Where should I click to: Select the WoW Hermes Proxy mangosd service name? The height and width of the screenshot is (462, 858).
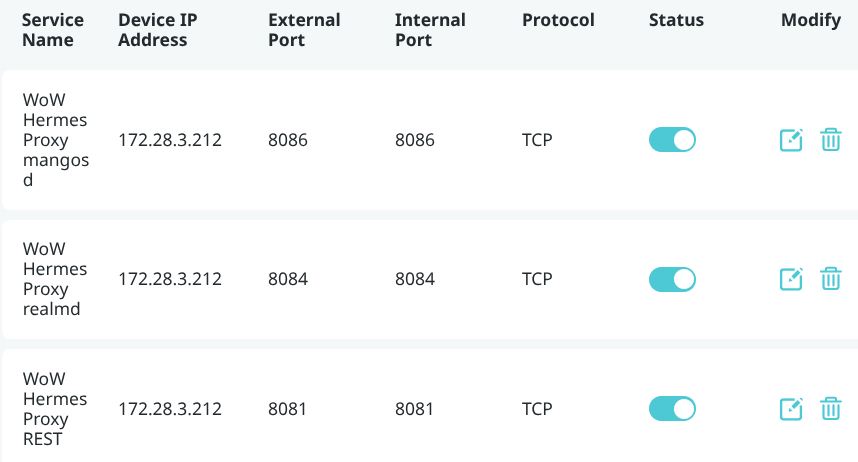point(54,140)
